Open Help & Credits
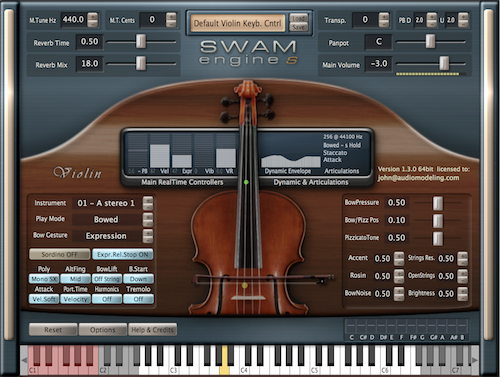500x377 pixels. (152, 330)
